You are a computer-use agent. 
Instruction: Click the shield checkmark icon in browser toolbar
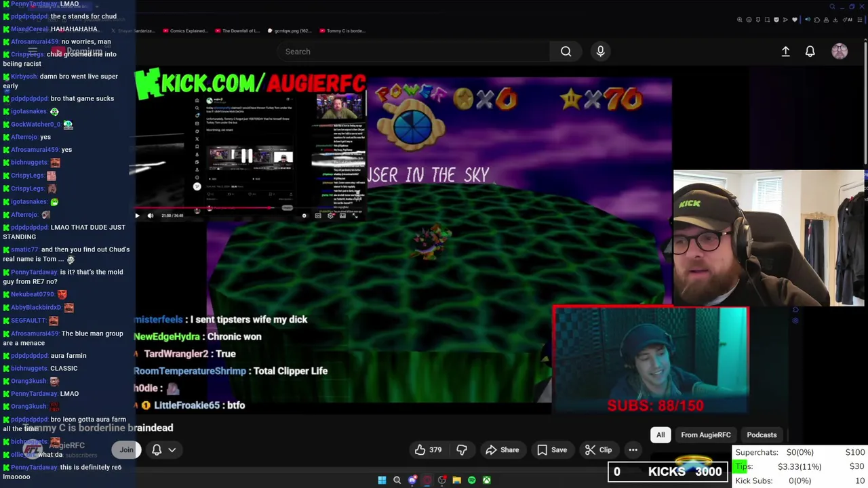click(x=776, y=20)
